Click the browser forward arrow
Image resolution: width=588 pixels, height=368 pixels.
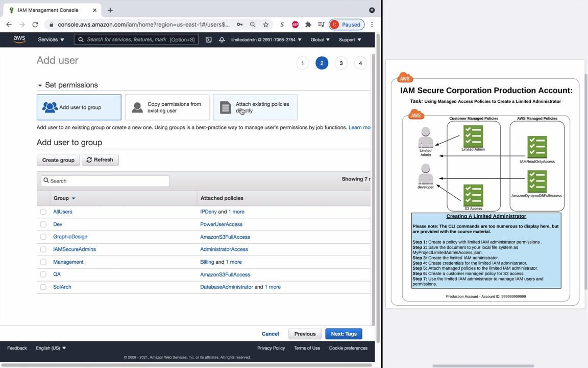click(x=22, y=25)
